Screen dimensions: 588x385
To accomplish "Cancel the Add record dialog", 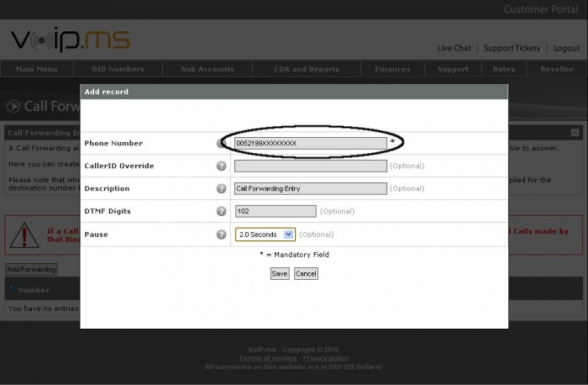I will tap(306, 273).
